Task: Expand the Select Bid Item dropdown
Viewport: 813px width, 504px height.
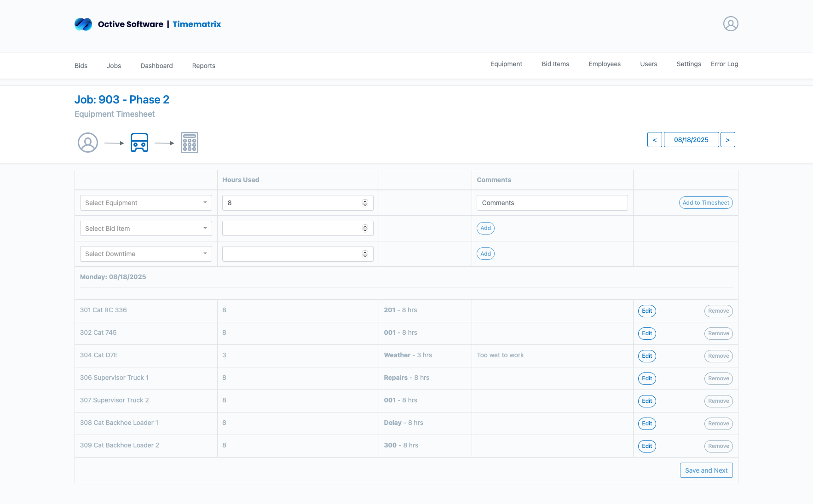Action: [x=146, y=229]
